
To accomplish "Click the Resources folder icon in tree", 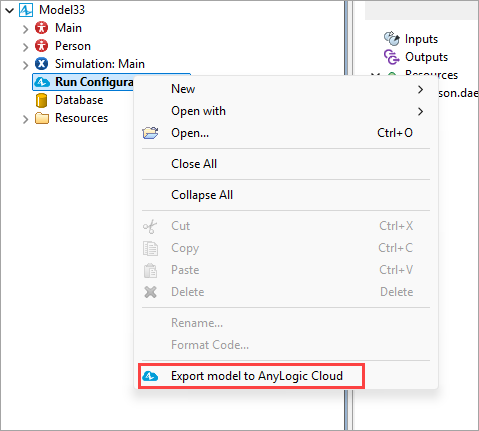I will (42, 118).
